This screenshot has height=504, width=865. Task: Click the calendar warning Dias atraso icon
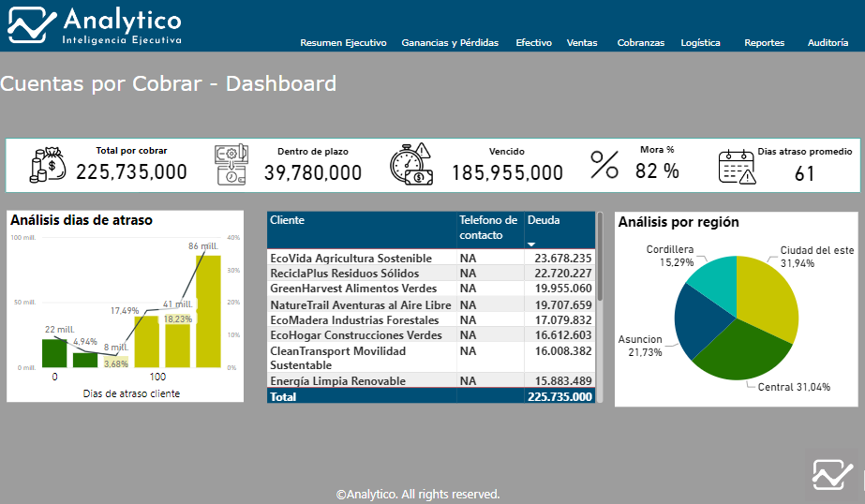click(x=737, y=167)
